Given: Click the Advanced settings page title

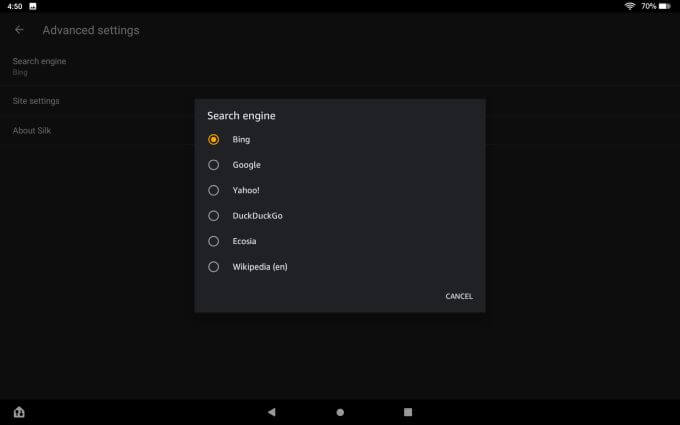Looking at the screenshot, I should tap(91, 30).
